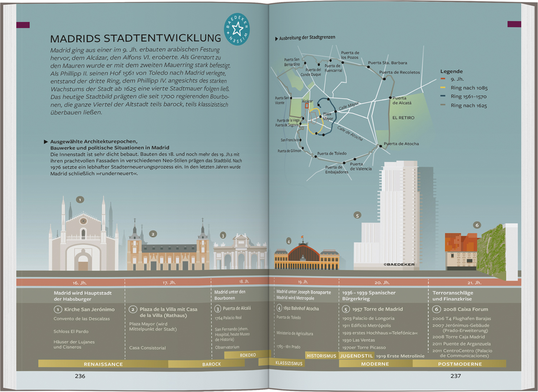This screenshot has width=538, height=392.
Task: Click the triangle before Ausbreitung der Stadtgrenzen
Action: (277, 38)
